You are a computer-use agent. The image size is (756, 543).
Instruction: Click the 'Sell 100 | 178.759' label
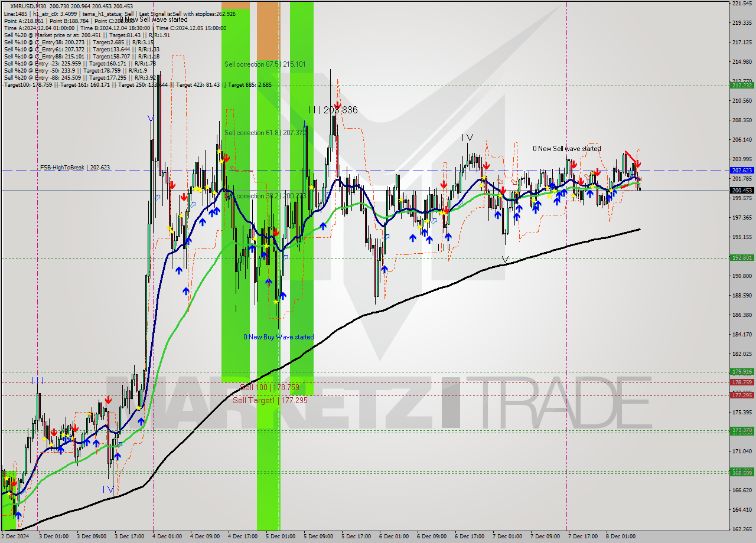(269, 388)
